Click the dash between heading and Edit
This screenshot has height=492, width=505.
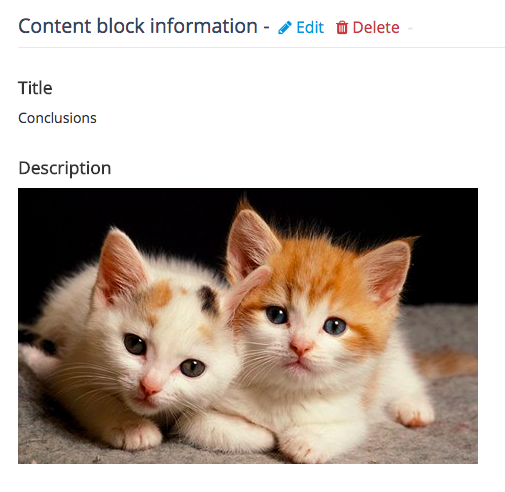pos(266,28)
